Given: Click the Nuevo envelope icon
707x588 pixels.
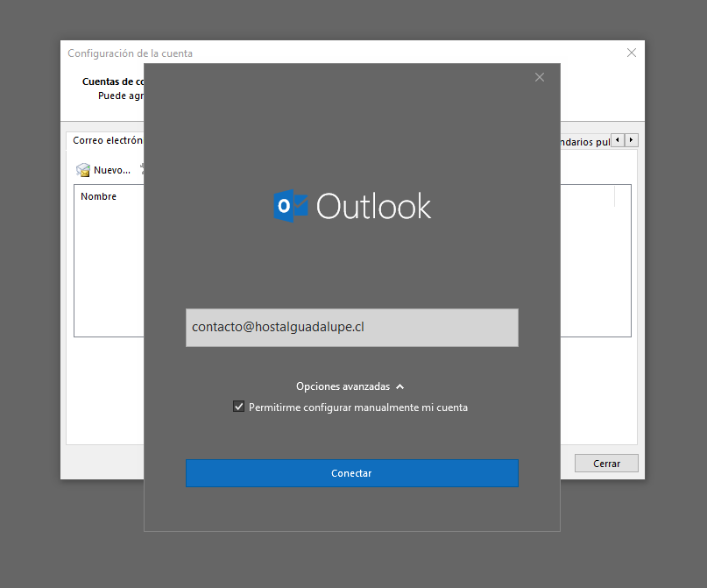Looking at the screenshot, I should pos(83,170).
